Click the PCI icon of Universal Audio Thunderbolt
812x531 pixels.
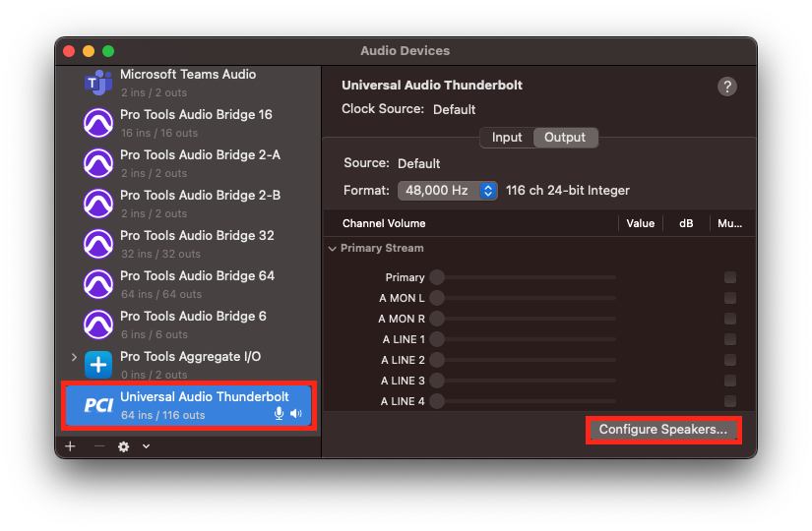coord(98,405)
